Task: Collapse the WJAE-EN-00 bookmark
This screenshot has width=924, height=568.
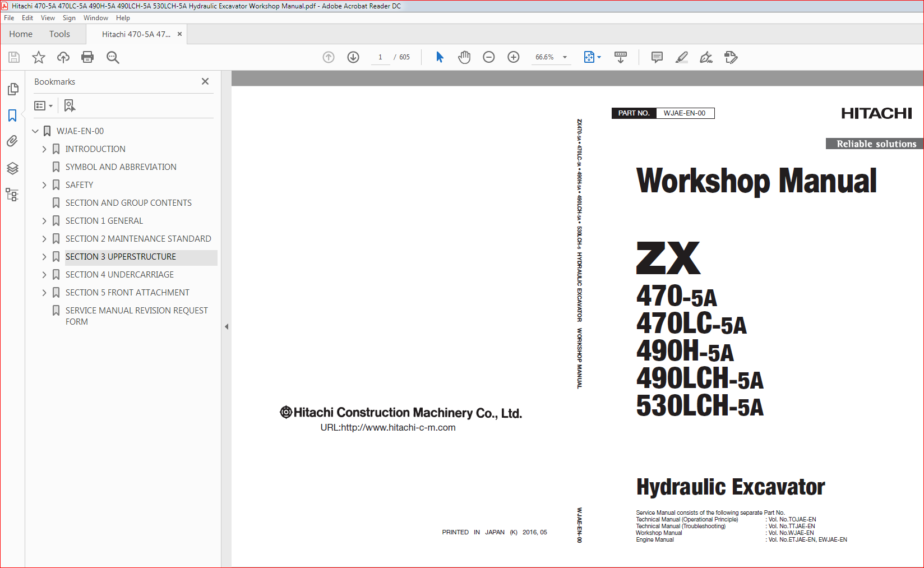Action: (x=35, y=131)
